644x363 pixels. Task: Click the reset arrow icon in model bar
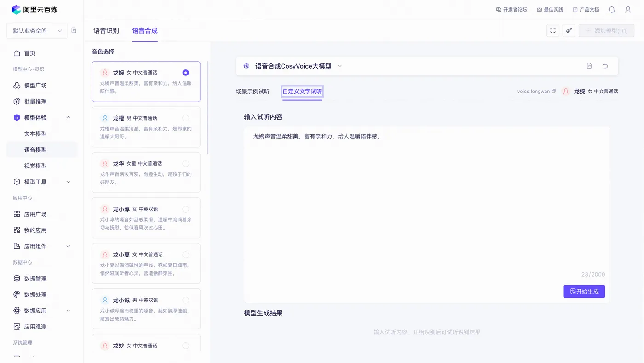tap(605, 66)
